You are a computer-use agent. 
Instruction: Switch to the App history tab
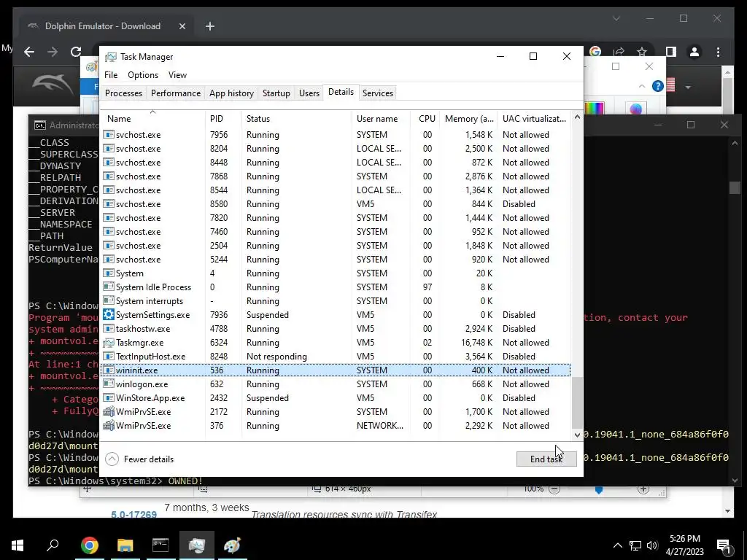pyautogui.click(x=231, y=93)
